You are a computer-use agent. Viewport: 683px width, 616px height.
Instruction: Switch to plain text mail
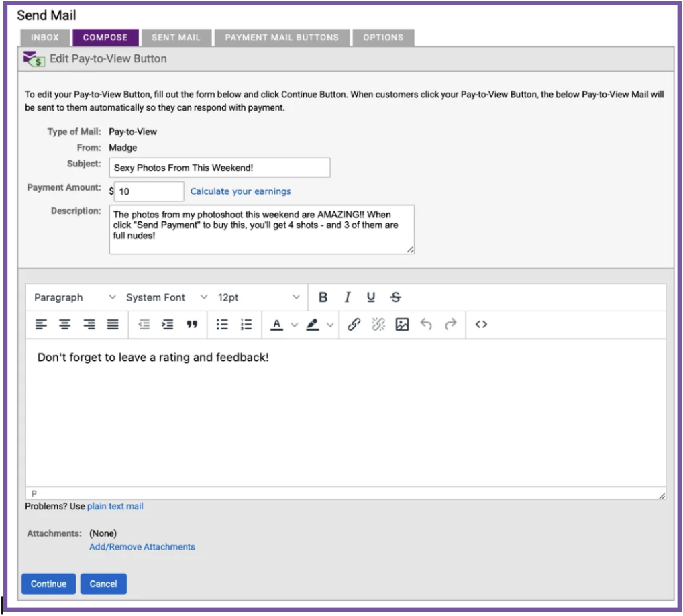115,506
